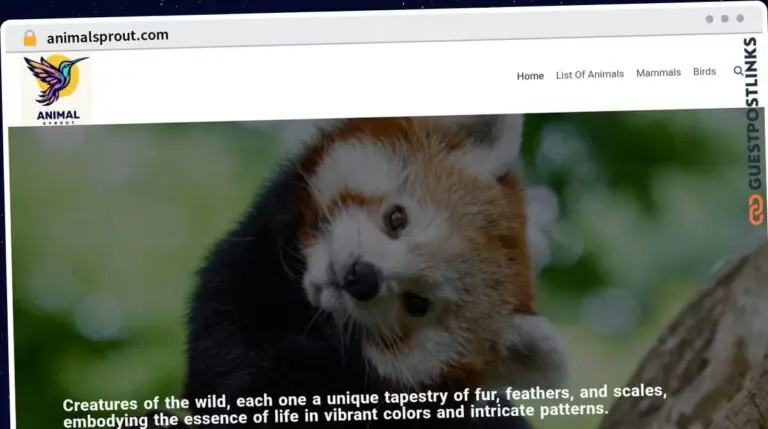The image size is (768, 429).
Task: Click the hero tagline about creatures of the wild
Action: [365, 403]
